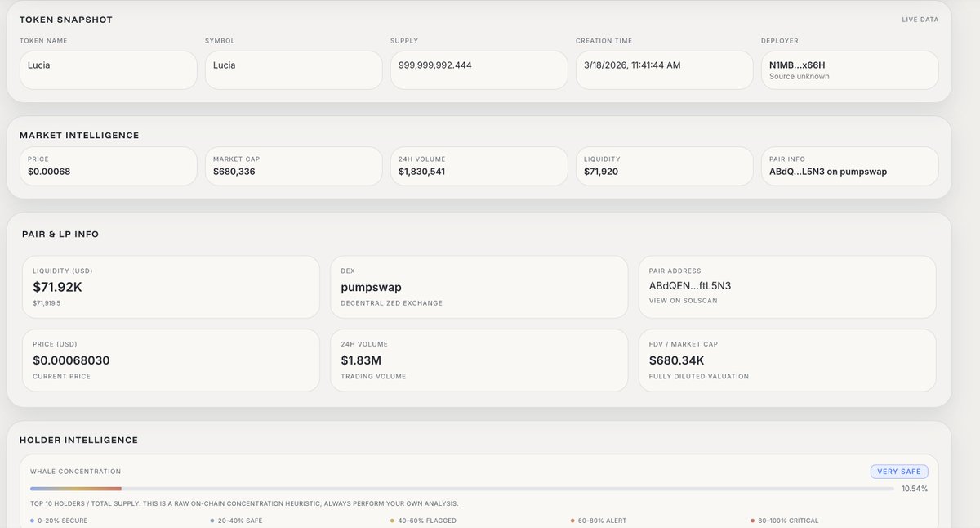The image size is (980, 528).
Task: Click the HOLDER INTELLIGENCE section heading
Action: pyautogui.click(x=78, y=441)
